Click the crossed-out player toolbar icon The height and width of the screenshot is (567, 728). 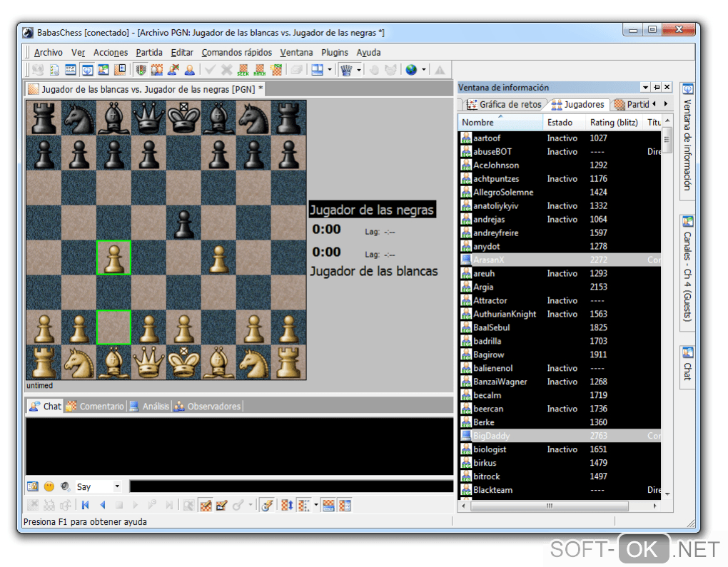(x=173, y=70)
